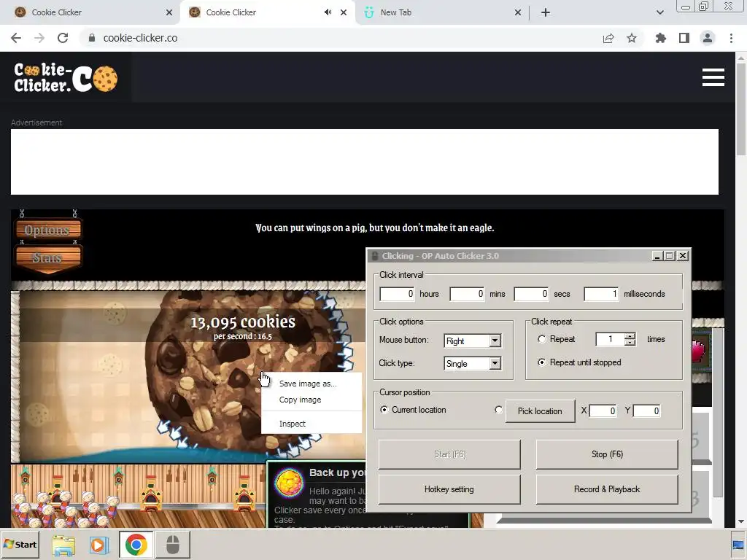Screen dimensions: 747x560
Task: Mute the second Cookie Clicker tab audio icon
Action: (328, 12)
